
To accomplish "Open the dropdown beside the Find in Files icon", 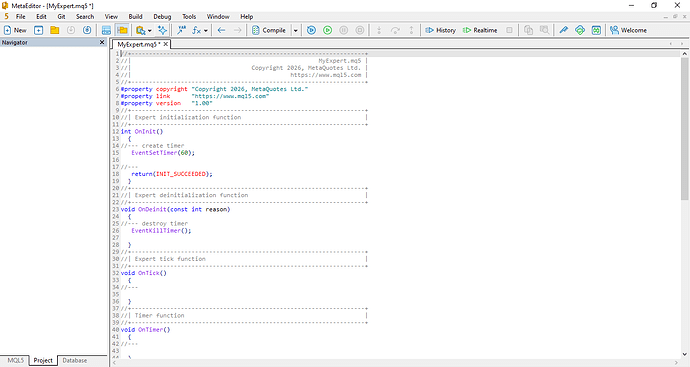I will click(150, 30).
